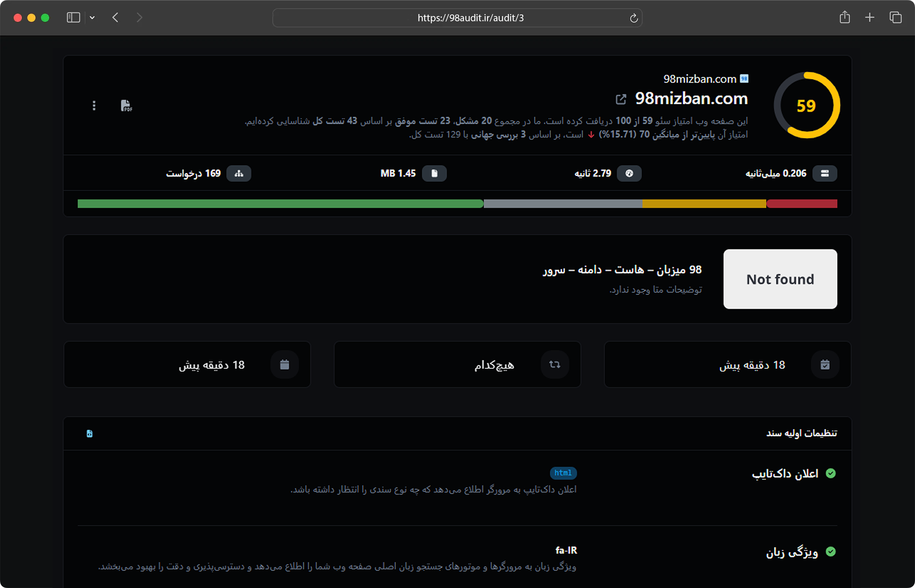Image resolution: width=915 pixels, height=588 pixels.
Task: Toggle the Safari sidebar
Action: click(x=73, y=18)
